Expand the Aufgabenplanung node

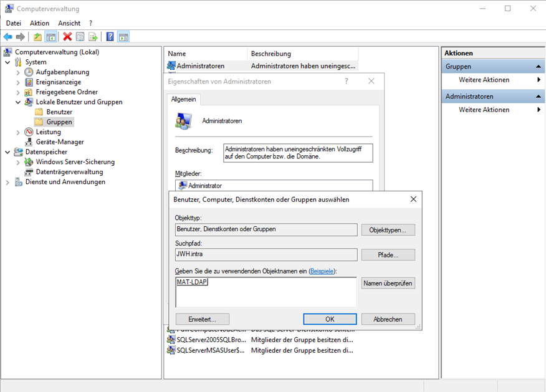coord(18,72)
